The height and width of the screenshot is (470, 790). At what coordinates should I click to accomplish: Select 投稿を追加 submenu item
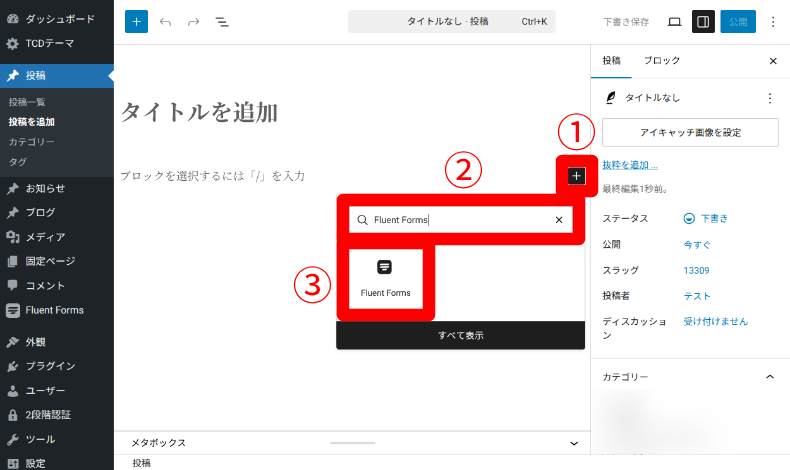pos(31,122)
